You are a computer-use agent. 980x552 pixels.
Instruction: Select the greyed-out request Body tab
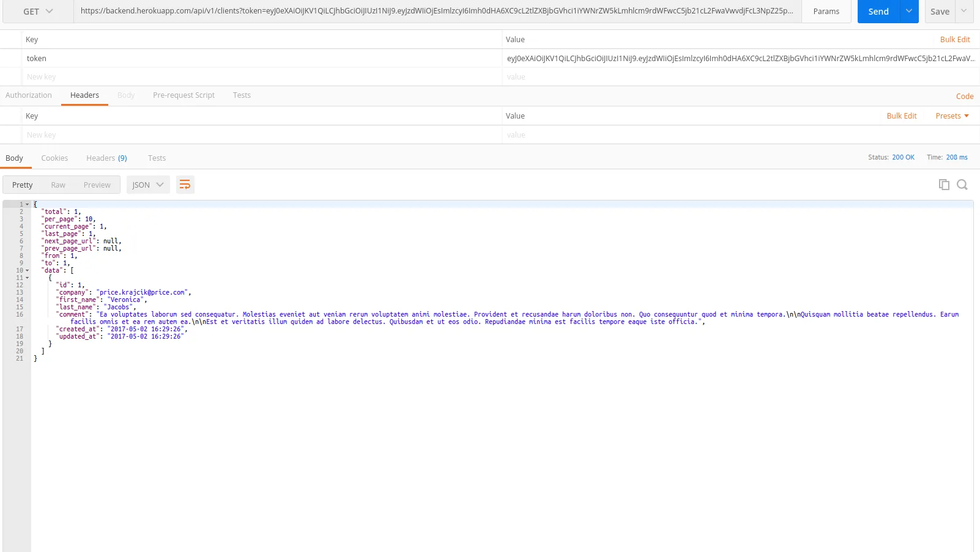click(126, 95)
